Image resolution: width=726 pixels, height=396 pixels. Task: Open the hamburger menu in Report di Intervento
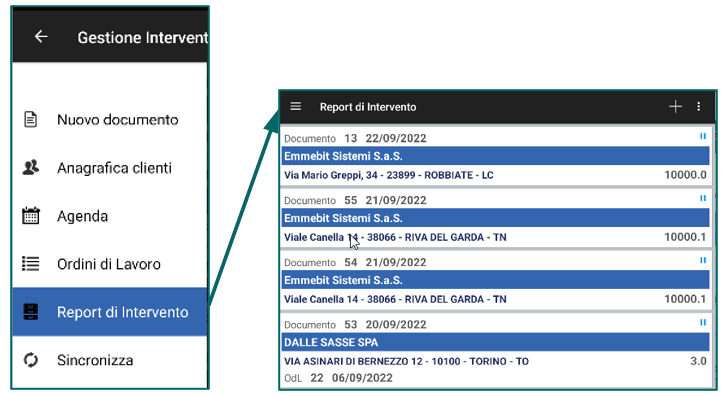[x=295, y=107]
